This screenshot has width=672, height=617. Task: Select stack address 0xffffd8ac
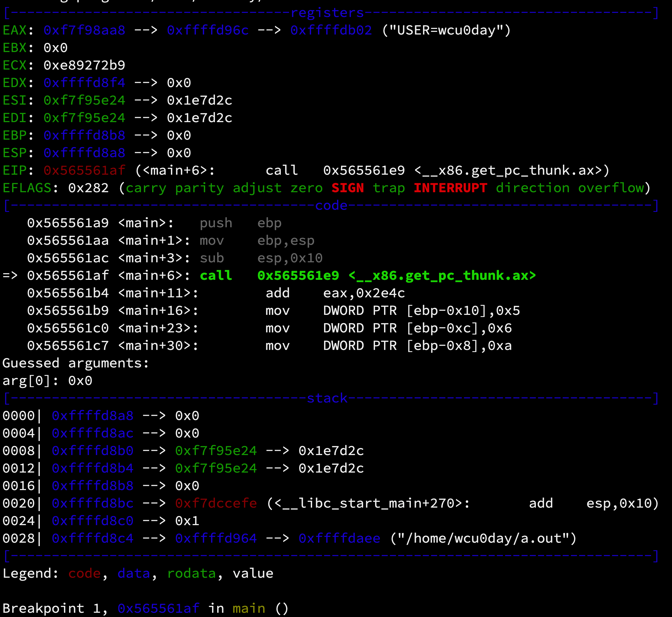[x=93, y=433]
